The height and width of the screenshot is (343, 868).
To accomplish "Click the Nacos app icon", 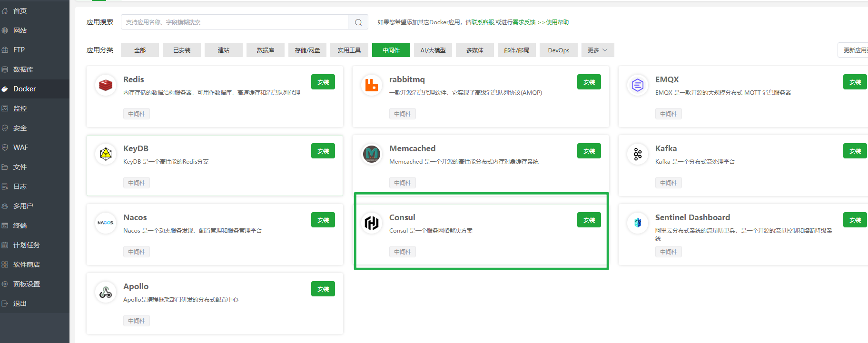I will pyautogui.click(x=106, y=223).
